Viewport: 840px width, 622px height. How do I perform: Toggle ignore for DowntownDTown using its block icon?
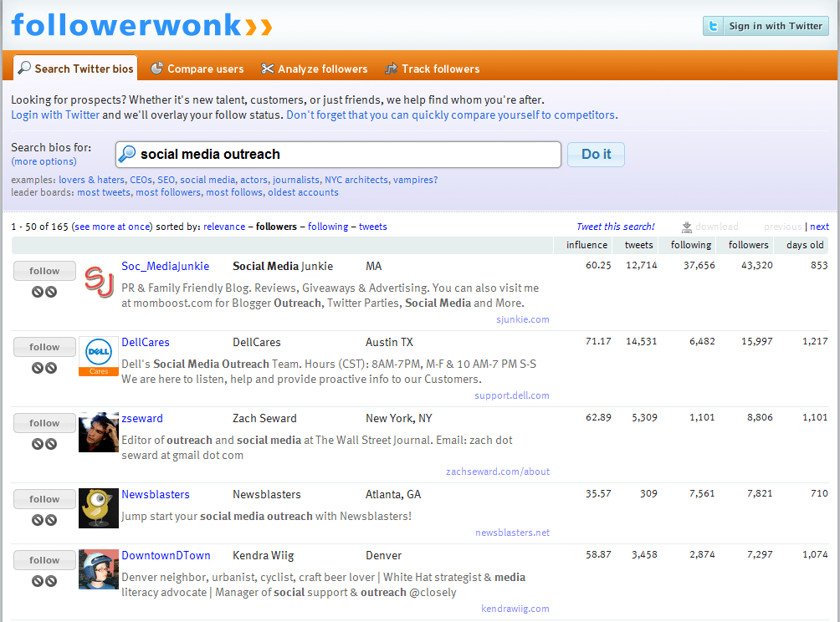[52, 579]
